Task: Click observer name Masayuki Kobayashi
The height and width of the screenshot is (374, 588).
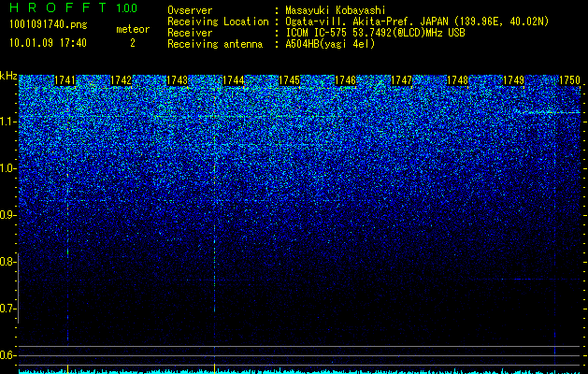Action: click(x=336, y=10)
